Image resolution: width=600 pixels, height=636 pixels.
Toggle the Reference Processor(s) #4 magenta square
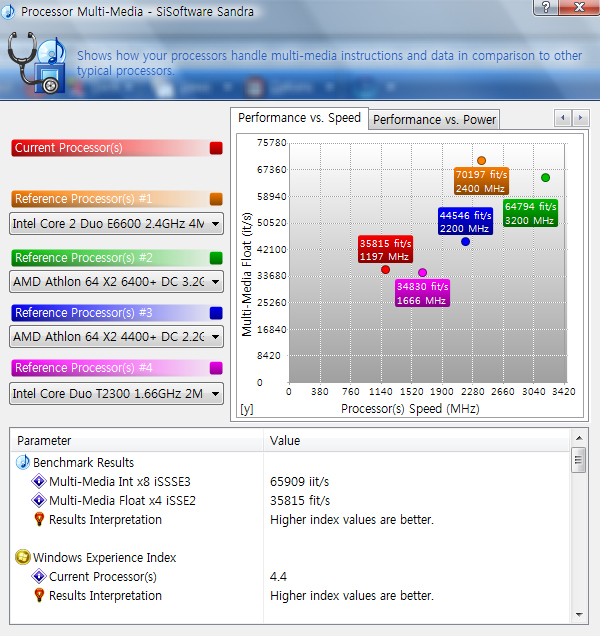tap(216, 368)
